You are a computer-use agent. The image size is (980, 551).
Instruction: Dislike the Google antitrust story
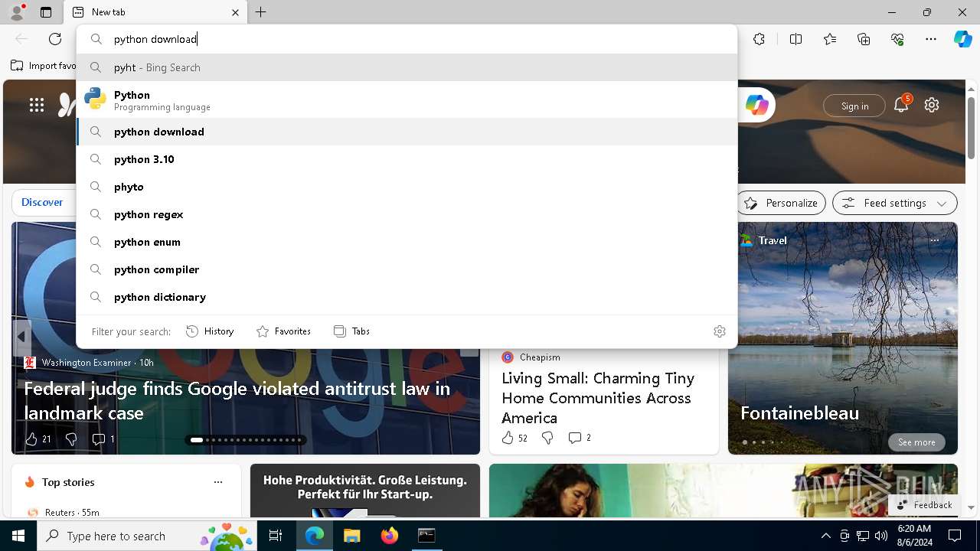[71, 439]
